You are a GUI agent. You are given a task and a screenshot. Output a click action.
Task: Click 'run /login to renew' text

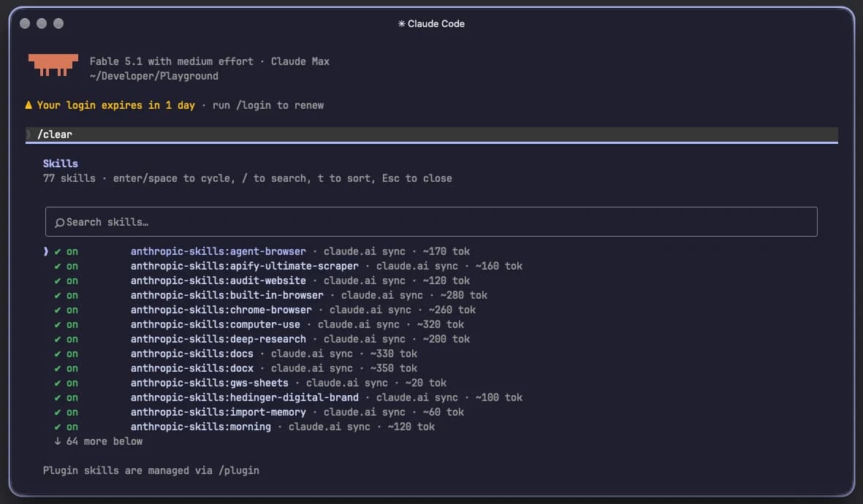[x=268, y=105]
